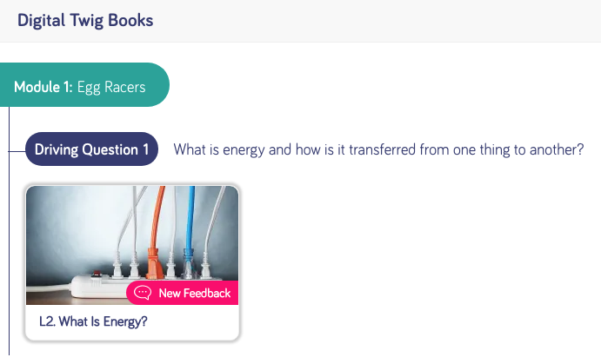
Task: Click the bold "Module 1:" label
Action: coord(43,87)
